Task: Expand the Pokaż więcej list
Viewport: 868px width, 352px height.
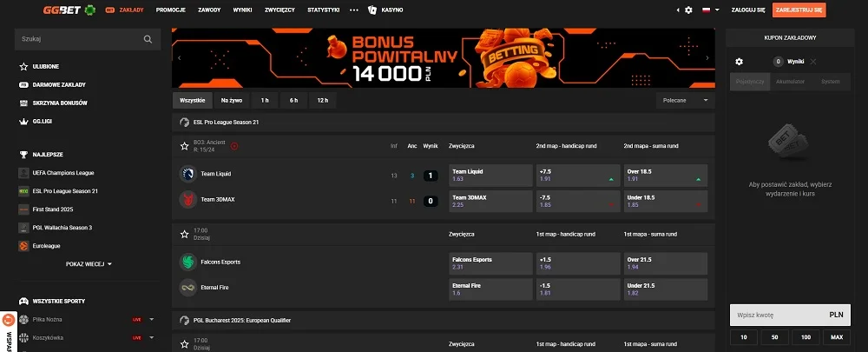Action: pyautogui.click(x=89, y=263)
